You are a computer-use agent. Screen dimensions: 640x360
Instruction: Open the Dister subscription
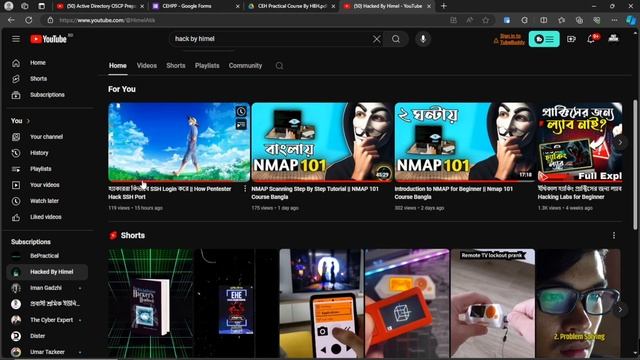pos(47,336)
